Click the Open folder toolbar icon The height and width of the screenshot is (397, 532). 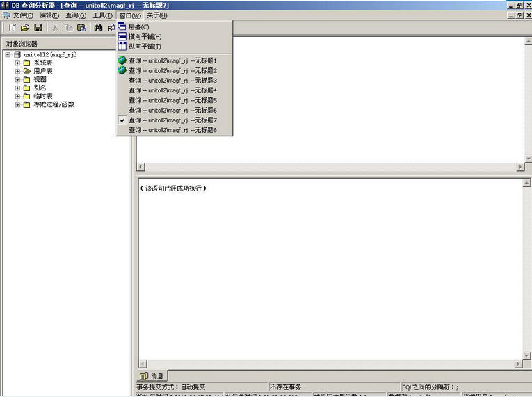coord(25,28)
